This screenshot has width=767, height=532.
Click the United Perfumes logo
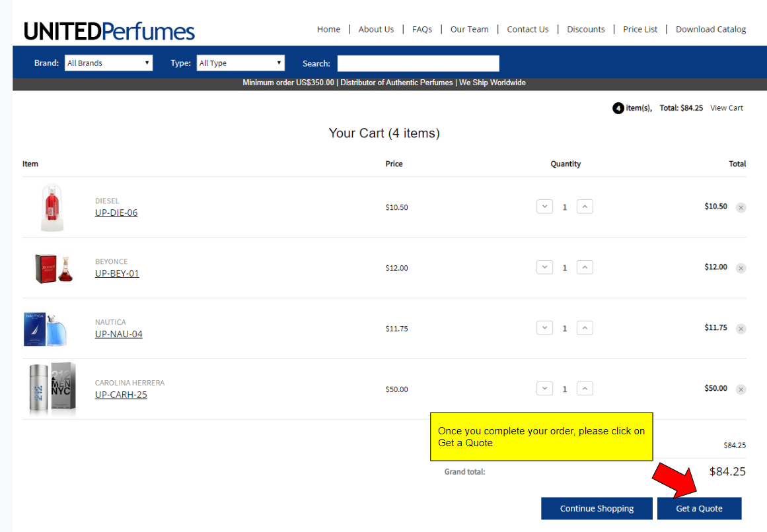click(110, 31)
